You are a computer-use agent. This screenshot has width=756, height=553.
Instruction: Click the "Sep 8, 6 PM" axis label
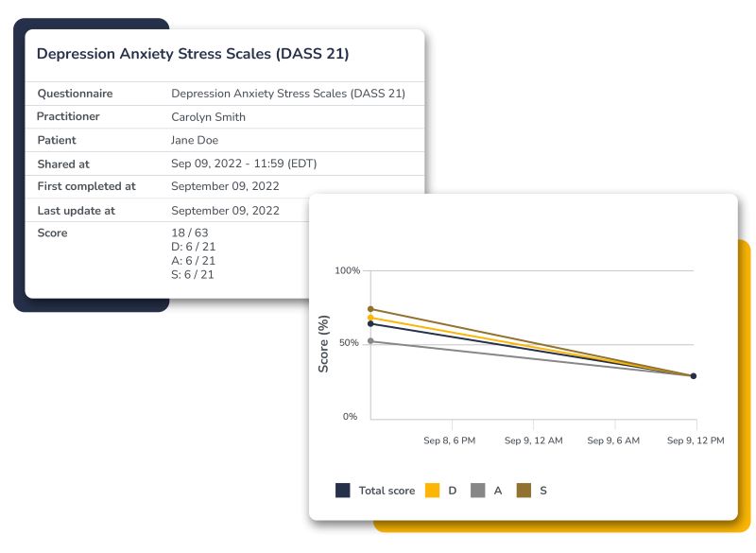(x=448, y=441)
